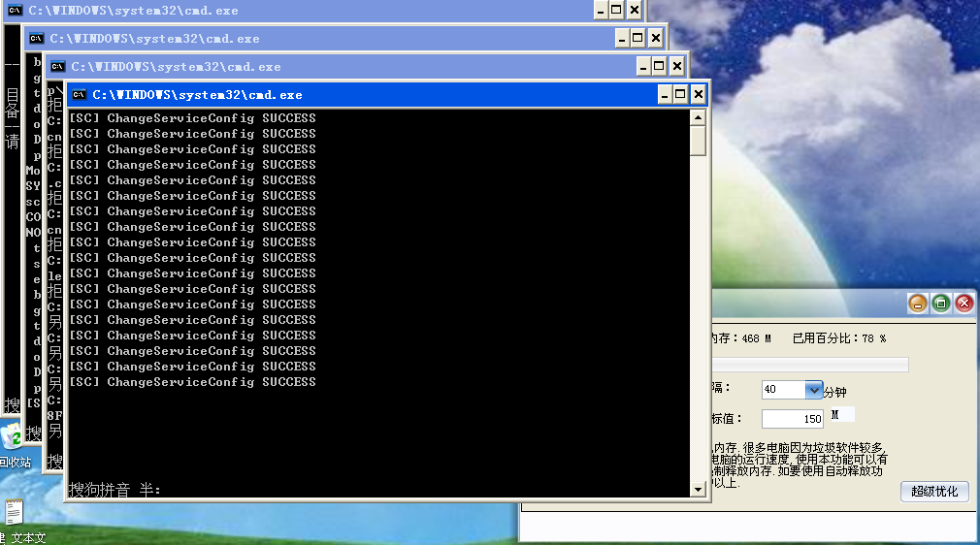Viewport: 980px width, 545px height.
Task: Click the 搜狗拼音 半: input status text
Action: (114, 490)
